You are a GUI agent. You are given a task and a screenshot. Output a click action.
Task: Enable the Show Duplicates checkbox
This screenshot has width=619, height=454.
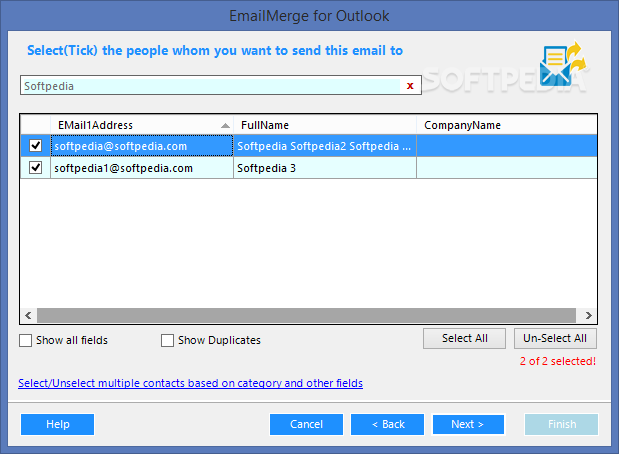click(x=167, y=340)
